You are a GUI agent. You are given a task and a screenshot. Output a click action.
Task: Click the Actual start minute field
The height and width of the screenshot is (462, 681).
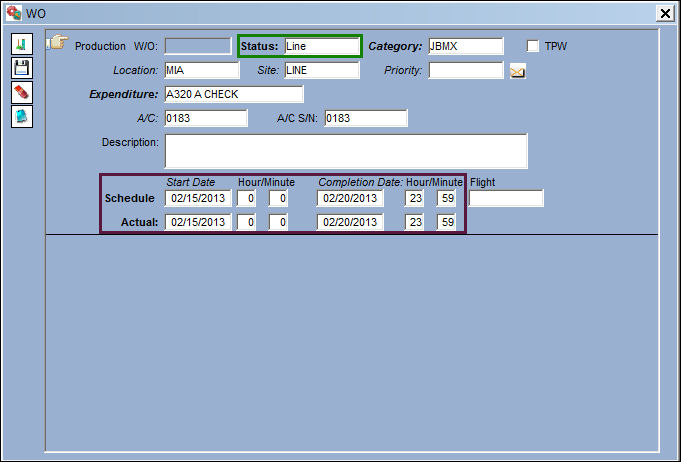278,222
